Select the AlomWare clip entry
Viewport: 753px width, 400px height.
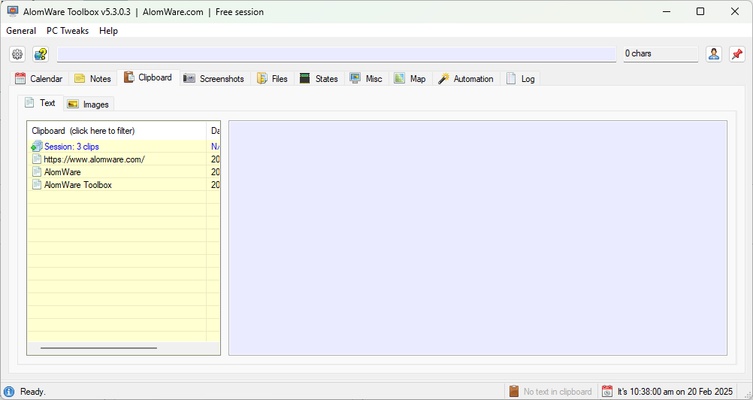(x=123, y=172)
